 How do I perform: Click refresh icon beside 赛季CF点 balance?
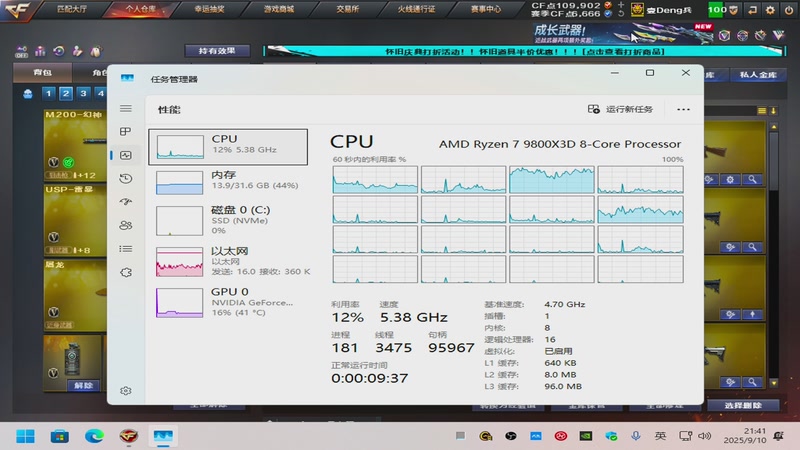coord(620,13)
